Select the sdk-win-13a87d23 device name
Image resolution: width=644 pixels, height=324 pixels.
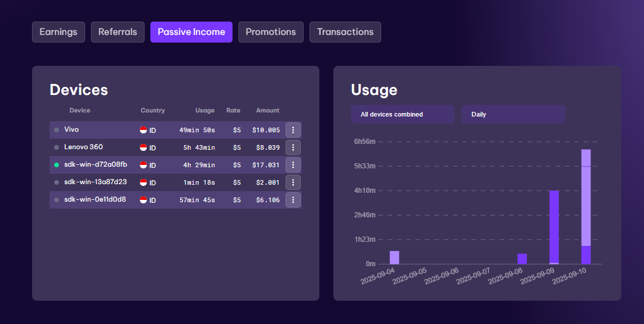(95, 182)
